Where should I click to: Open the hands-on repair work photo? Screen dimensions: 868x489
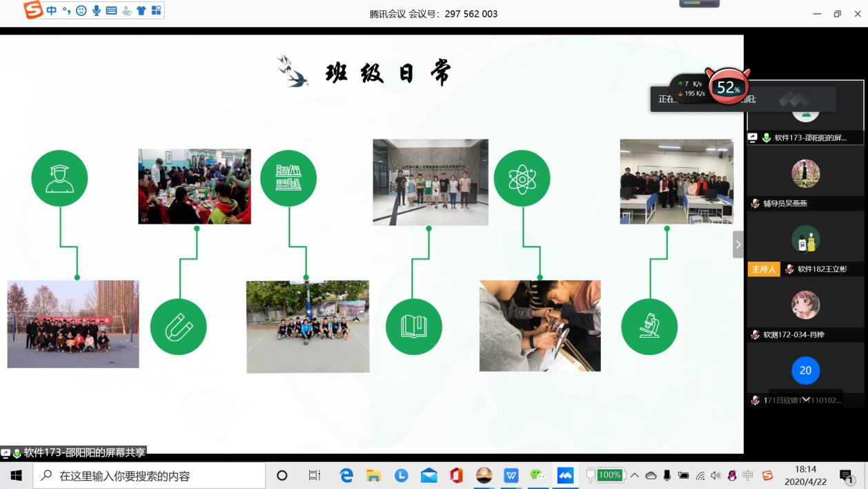[x=540, y=325]
